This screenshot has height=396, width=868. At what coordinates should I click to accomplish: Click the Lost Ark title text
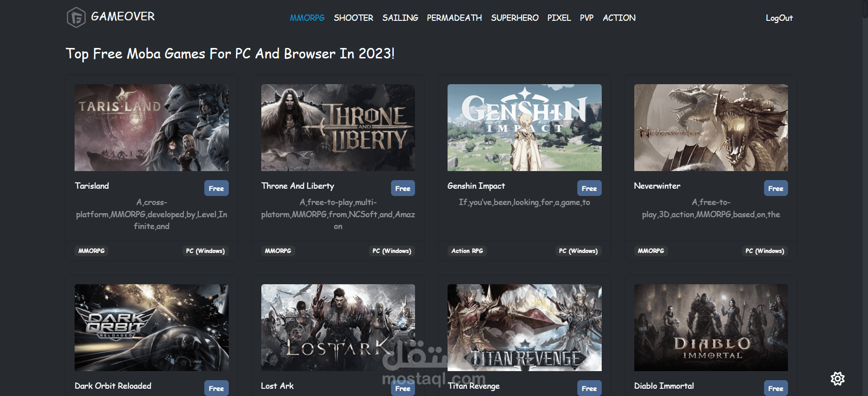click(277, 386)
